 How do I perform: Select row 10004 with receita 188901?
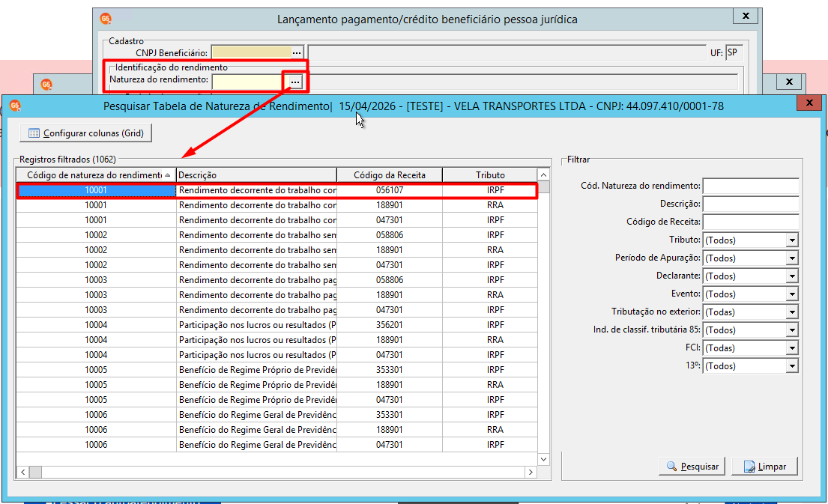pos(276,340)
